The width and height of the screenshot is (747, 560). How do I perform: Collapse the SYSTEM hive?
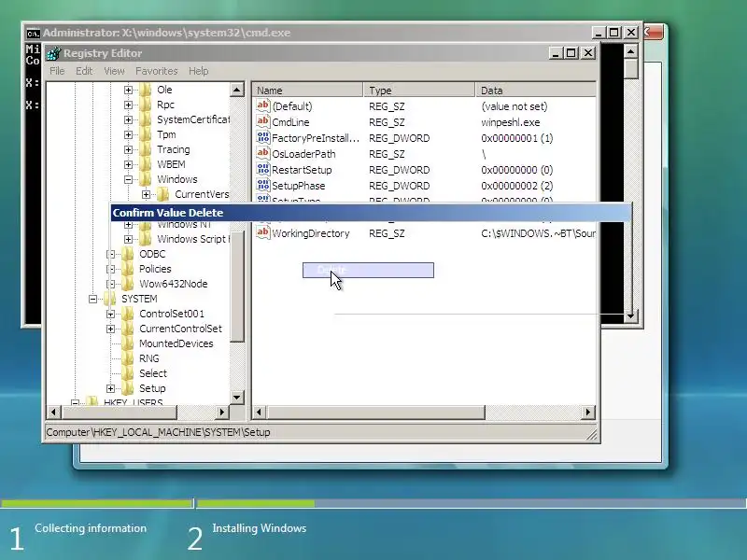click(92, 299)
